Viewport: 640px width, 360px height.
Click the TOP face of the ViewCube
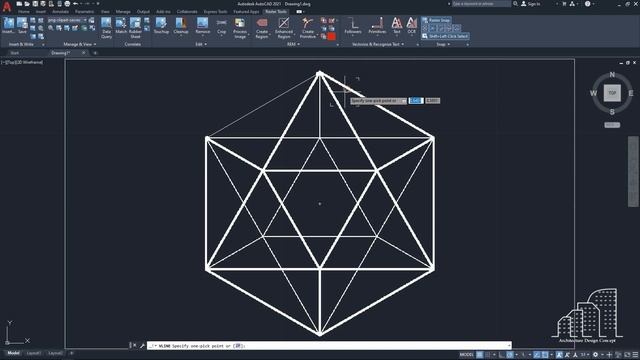(612, 93)
